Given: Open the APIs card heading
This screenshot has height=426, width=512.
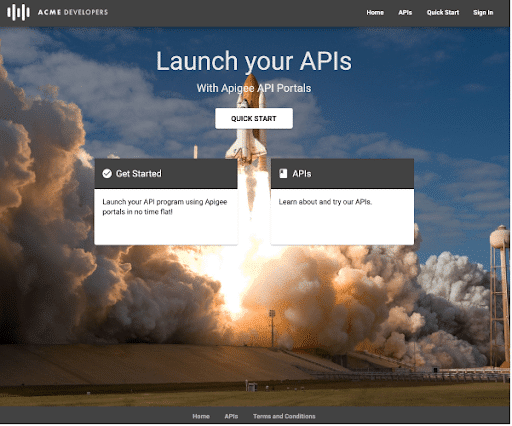Looking at the screenshot, I should coord(302,174).
